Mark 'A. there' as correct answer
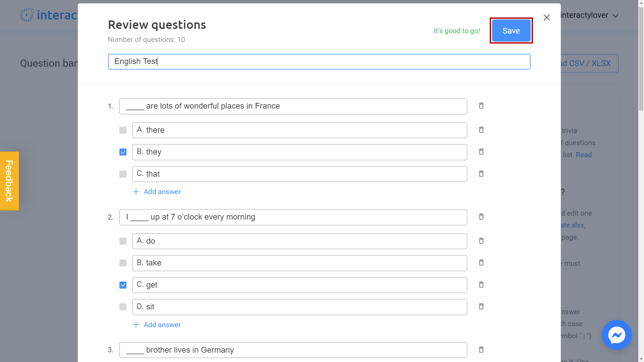 click(x=123, y=130)
